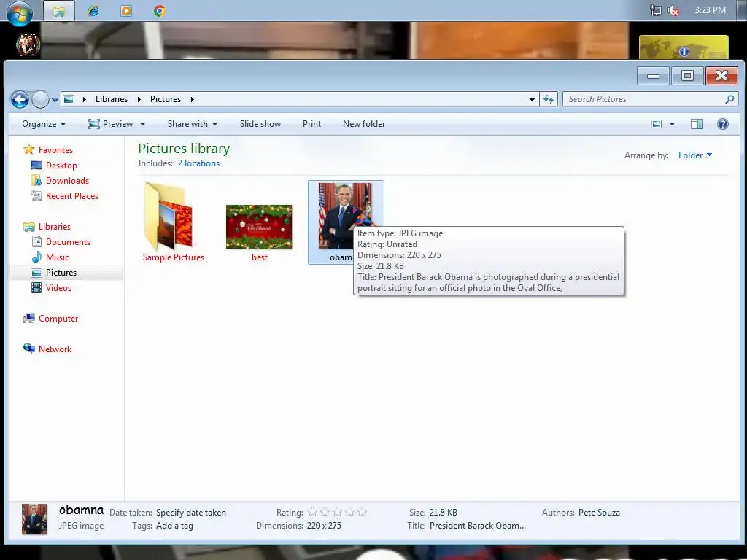
Task: Open the Organize menu
Action: coord(44,124)
